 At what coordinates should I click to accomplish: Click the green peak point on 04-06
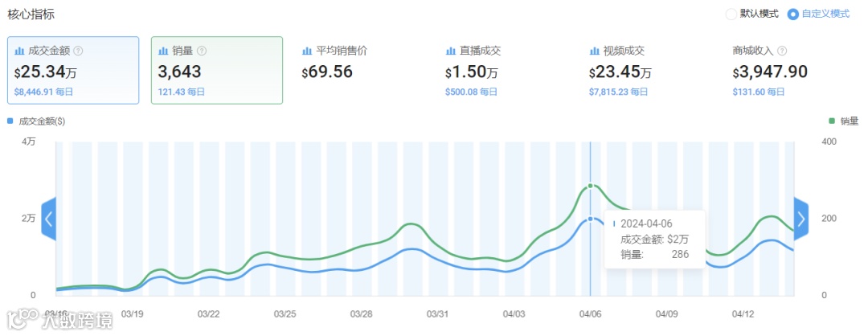(x=591, y=186)
